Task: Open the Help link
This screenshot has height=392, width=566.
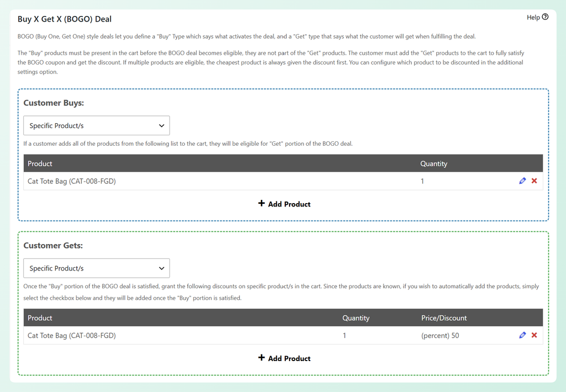Action: tap(537, 17)
